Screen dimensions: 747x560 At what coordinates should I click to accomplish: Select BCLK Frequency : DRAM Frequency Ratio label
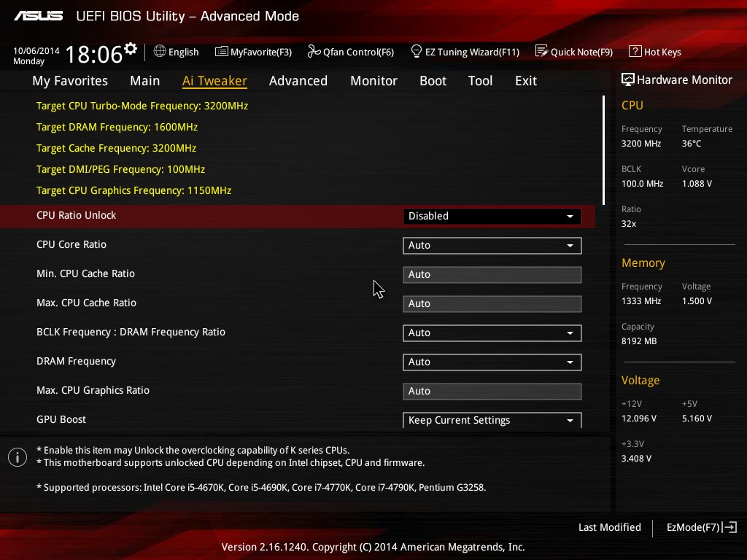click(131, 332)
